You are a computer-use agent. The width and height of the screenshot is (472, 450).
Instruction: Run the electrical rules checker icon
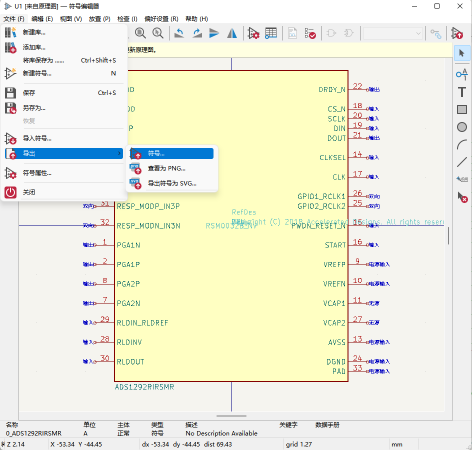[310, 33]
